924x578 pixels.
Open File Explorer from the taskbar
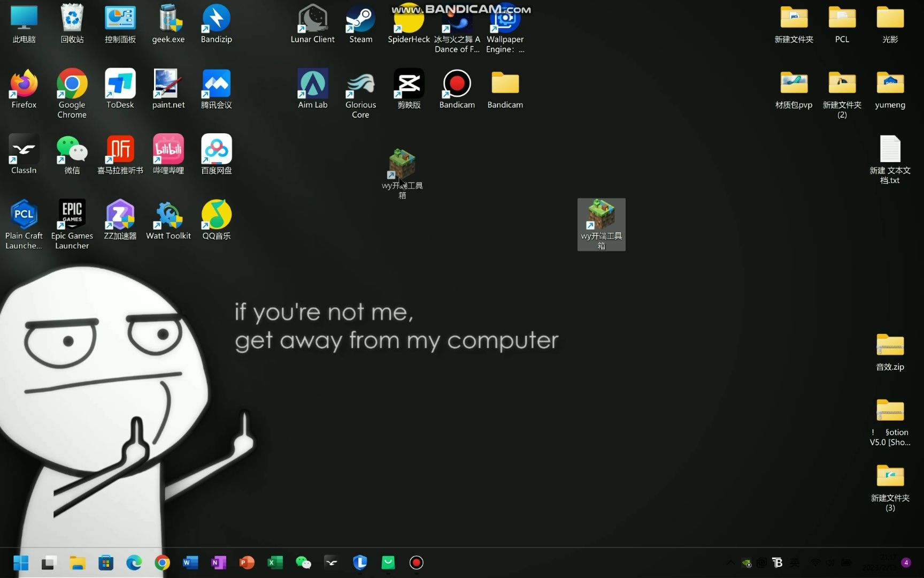(x=78, y=562)
